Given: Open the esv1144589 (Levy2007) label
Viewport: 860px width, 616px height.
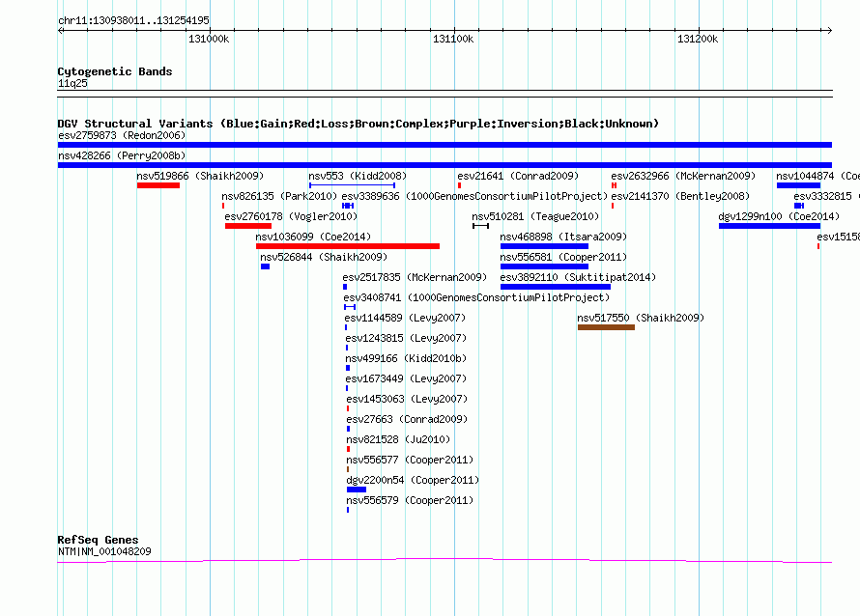Looking at the screenshot, I should coord(405,318).
